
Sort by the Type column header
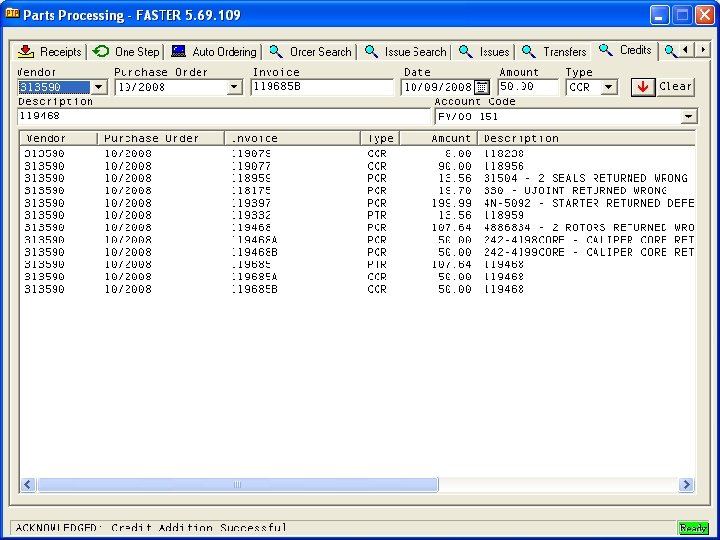(x=380, y=138)
